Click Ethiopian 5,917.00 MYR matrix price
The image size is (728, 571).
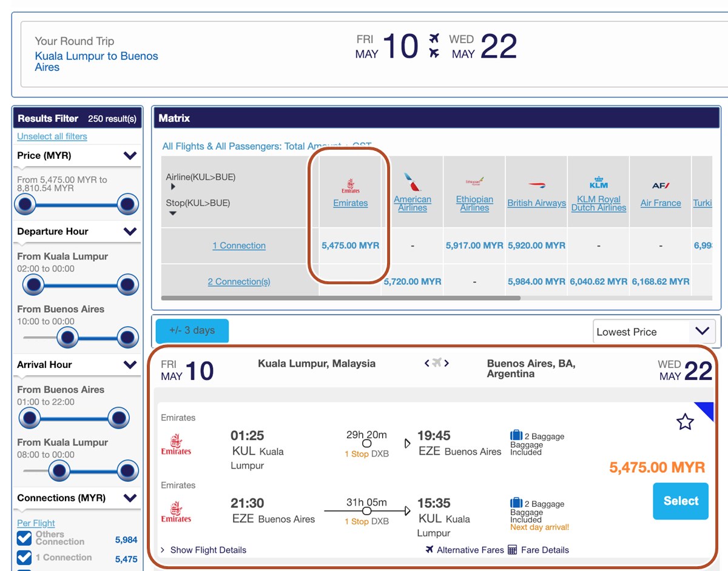pos(474,245)
